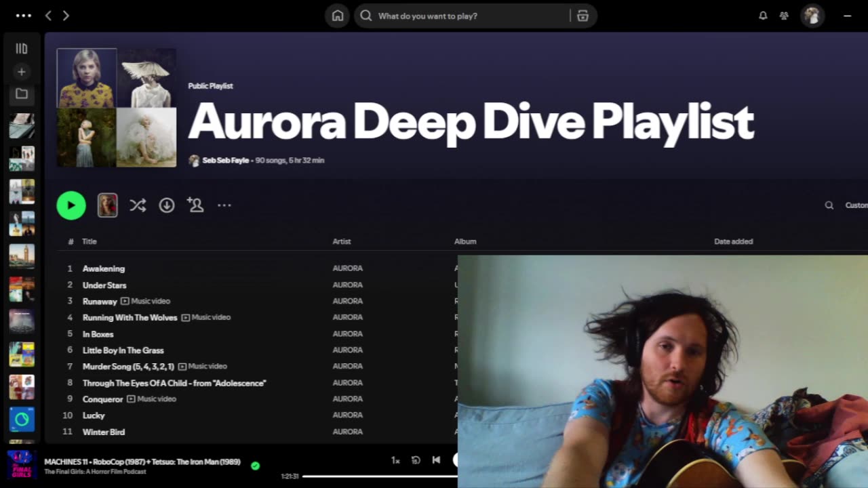The width and height of the screenshot is (868, 488).
Task: Go to previous track
Action: point(436,460)
